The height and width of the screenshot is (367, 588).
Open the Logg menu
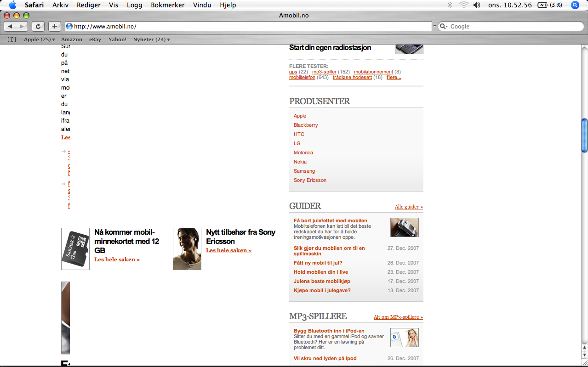pyautogui.click(x=134, y=5)
